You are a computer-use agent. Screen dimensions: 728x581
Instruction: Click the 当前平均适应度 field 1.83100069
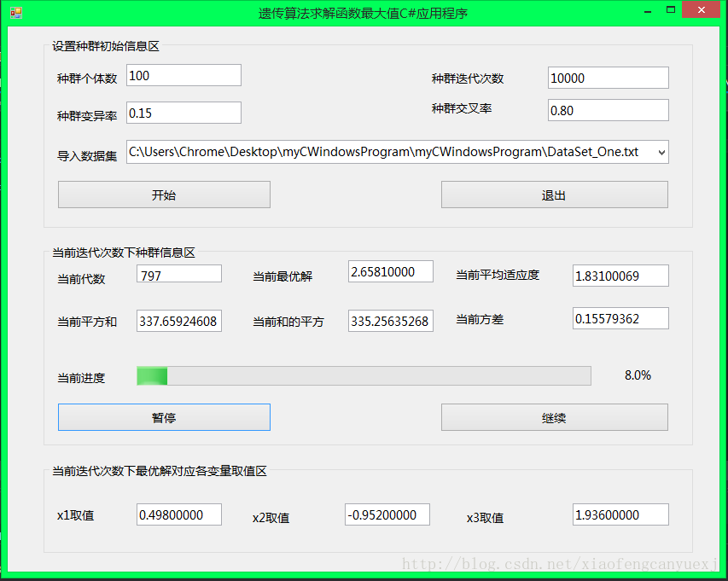(620, 276)
